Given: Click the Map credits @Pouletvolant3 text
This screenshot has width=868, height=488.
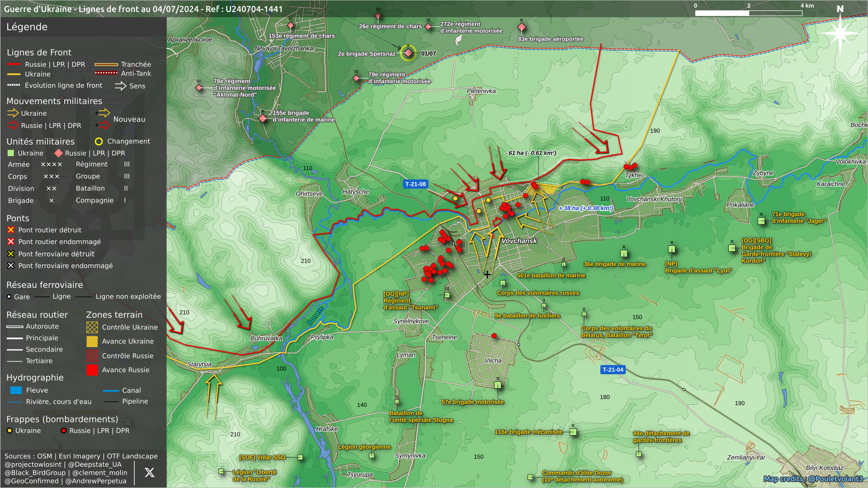Looking at the screenshot, I should coord(812,479).
